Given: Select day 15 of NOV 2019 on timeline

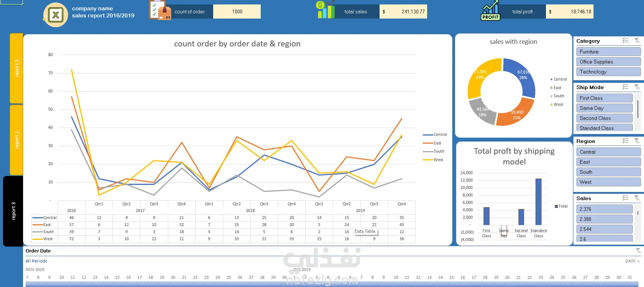Looking at the screenshot, I should (x=117, y=277).
